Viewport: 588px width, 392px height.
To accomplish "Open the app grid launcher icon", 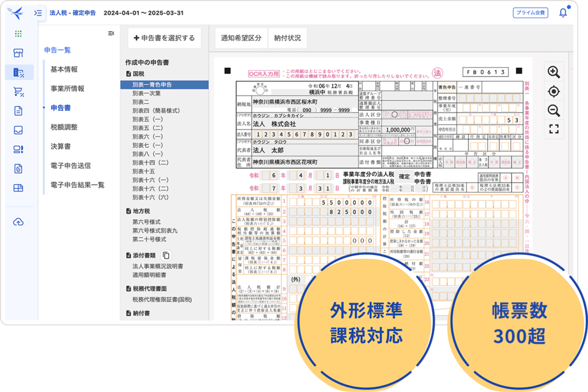I will click(x=18, y=33).
